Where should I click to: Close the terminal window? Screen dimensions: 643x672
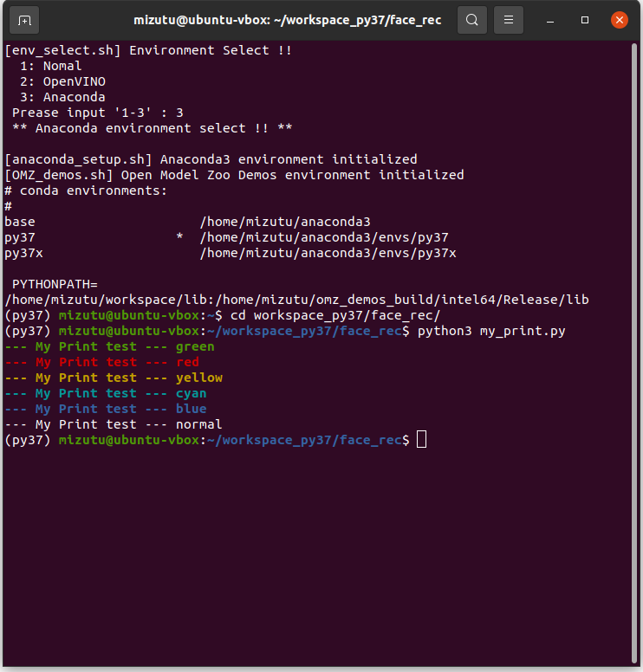[619, 19]
